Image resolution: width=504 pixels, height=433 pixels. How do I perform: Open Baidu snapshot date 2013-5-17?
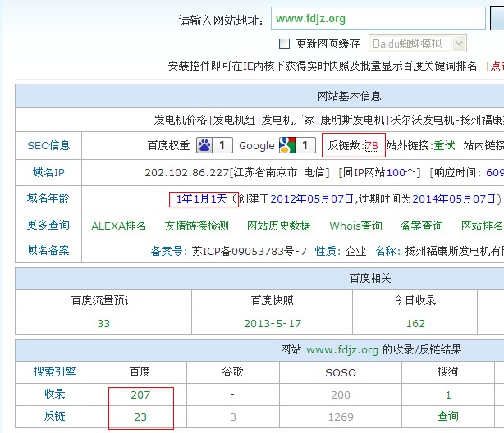click(273, 323)
